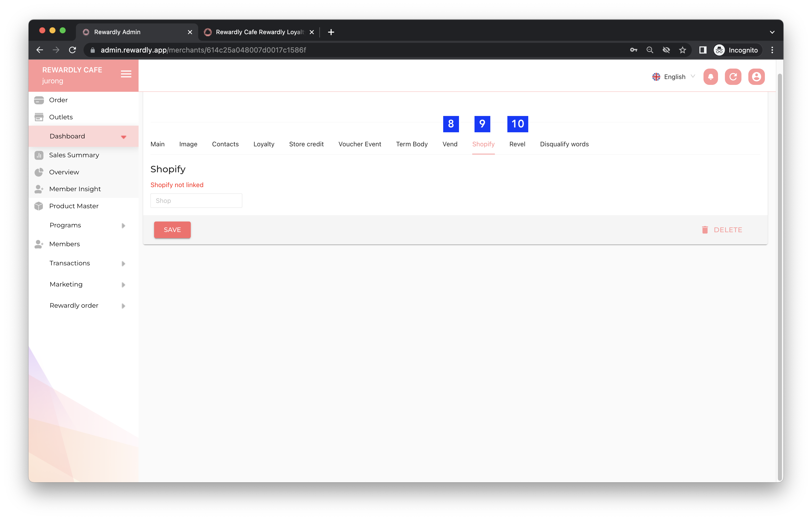Switch to the Loyalty tab
812x520 pixels.
[263, 144]
